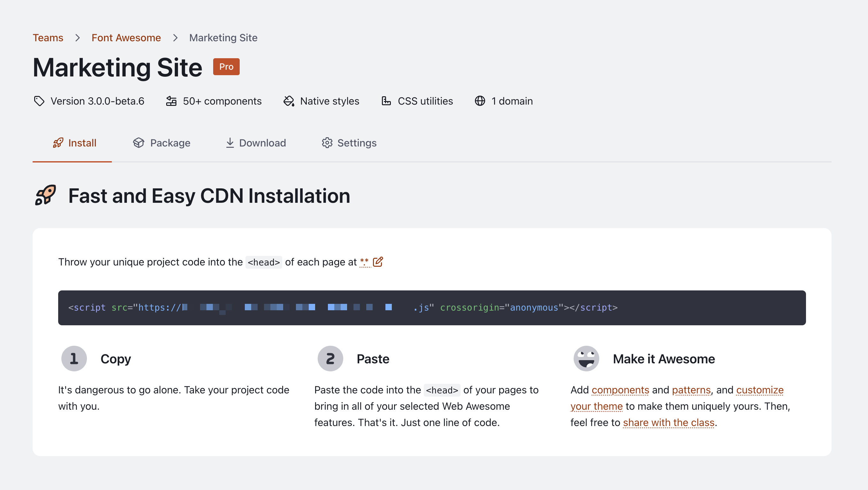
Task: Click the 50+ components label
Action: (222, 101)
